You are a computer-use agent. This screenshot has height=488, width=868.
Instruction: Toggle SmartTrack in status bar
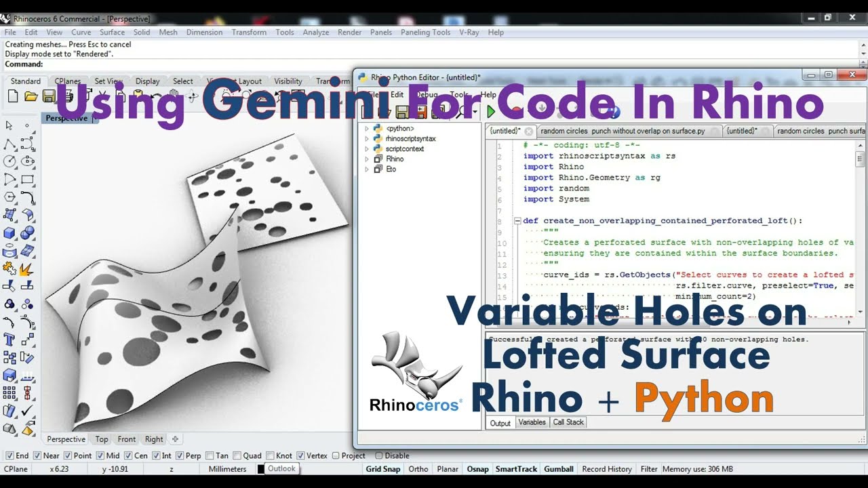pos(516,469)
